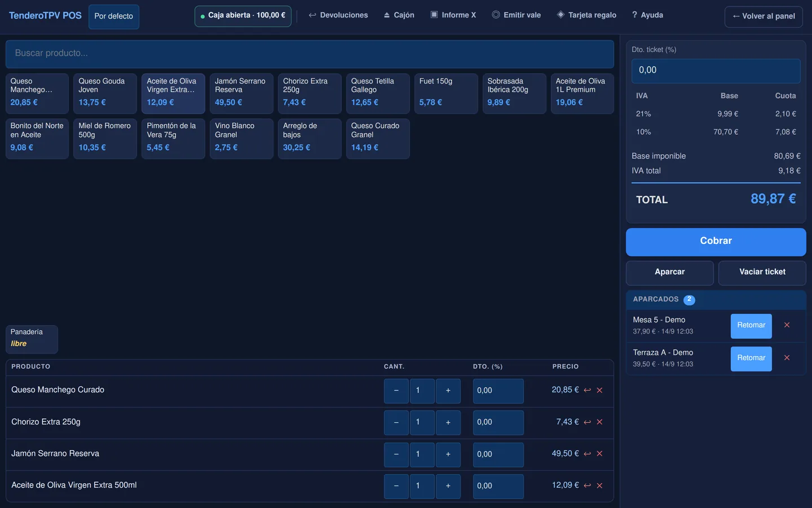Add Queso Gouda Joven product tile
This screenshot has height=508, width=812.
pyautogui.click(x=105, y=94)
